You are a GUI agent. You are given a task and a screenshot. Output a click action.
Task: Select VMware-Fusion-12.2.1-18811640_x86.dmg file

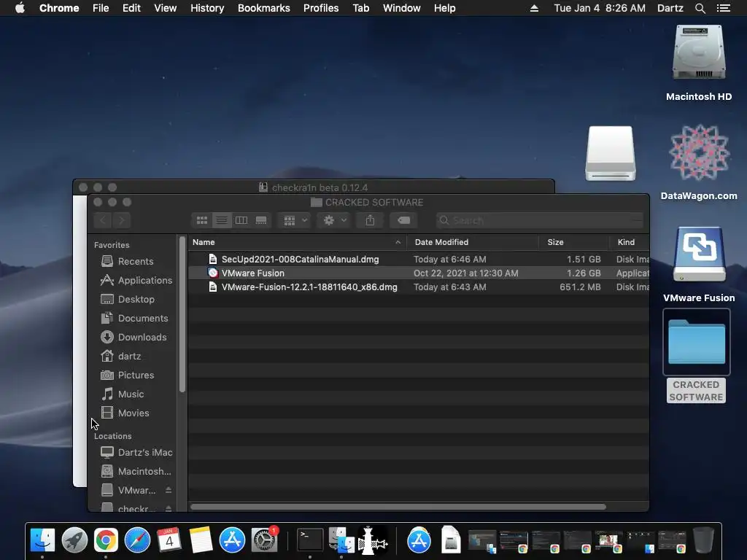coord(418,287)
